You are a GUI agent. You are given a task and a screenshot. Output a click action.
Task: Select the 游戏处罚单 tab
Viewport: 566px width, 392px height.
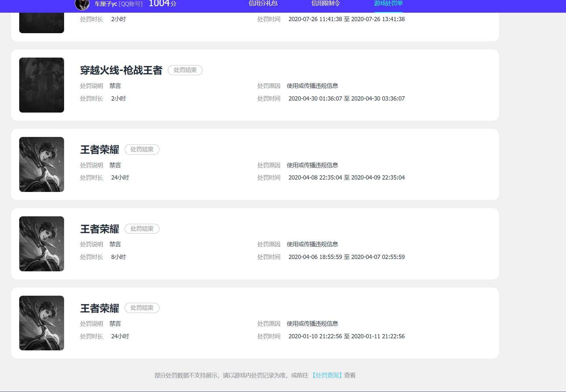click(x=388, y=3)
